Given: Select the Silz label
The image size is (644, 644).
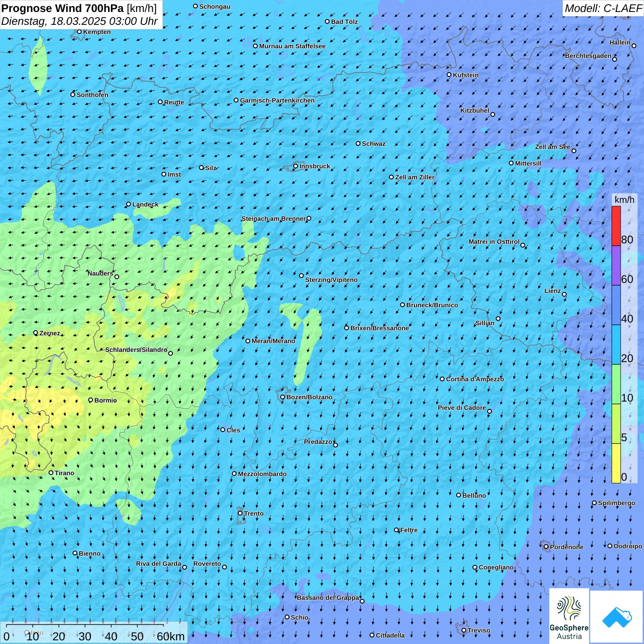Looking at the screenshot, I should [211, 168].
